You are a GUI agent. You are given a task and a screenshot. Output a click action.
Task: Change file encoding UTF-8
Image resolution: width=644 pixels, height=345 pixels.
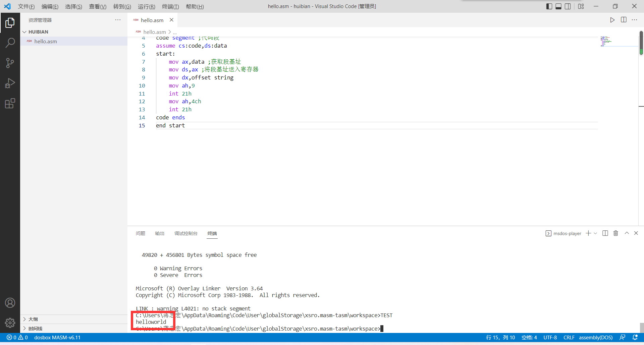pyautogui.click(x=550, y=337)
